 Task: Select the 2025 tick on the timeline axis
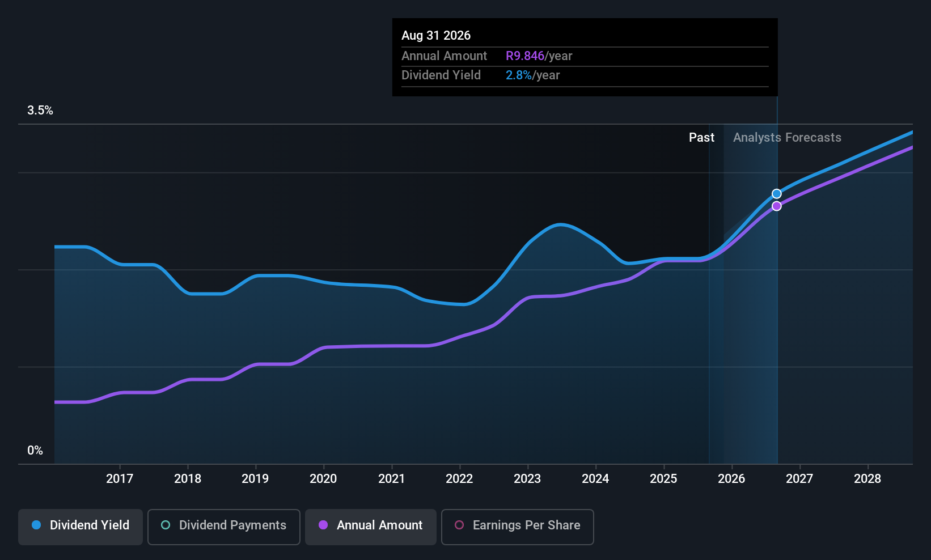(663, 479)
